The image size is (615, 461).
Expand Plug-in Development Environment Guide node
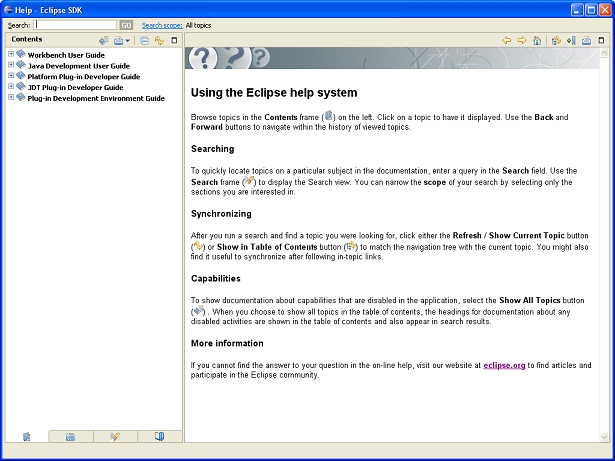[x=11, y=97]
